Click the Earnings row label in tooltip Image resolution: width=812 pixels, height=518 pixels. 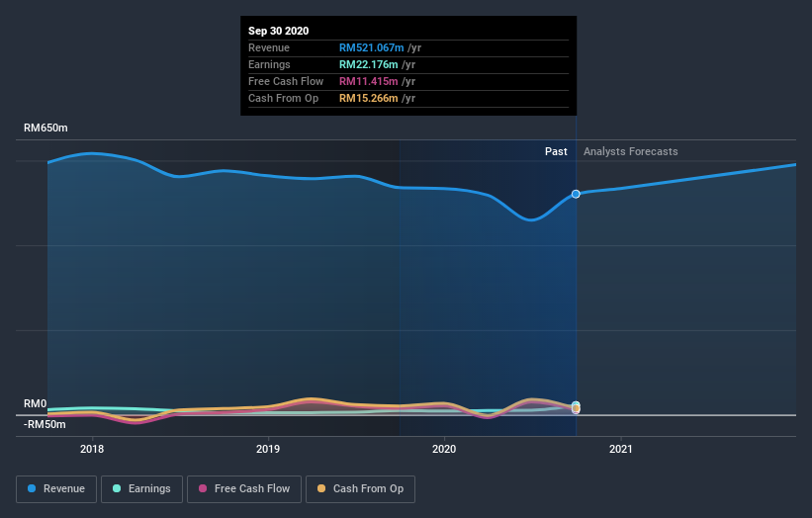tap(269, 64)
